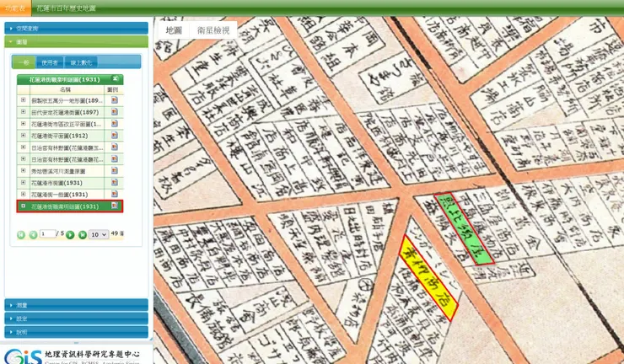The height and width of the screenshot is (364, 624).
Task: Expand the 設定 accordion panel
Action: [76, 318]
